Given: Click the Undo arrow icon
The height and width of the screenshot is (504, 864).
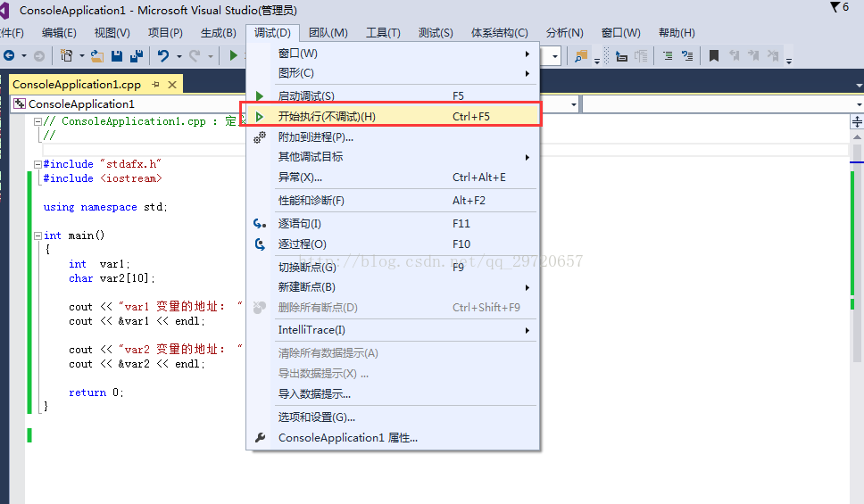Looking at the screenshot, I should [163, 55].
